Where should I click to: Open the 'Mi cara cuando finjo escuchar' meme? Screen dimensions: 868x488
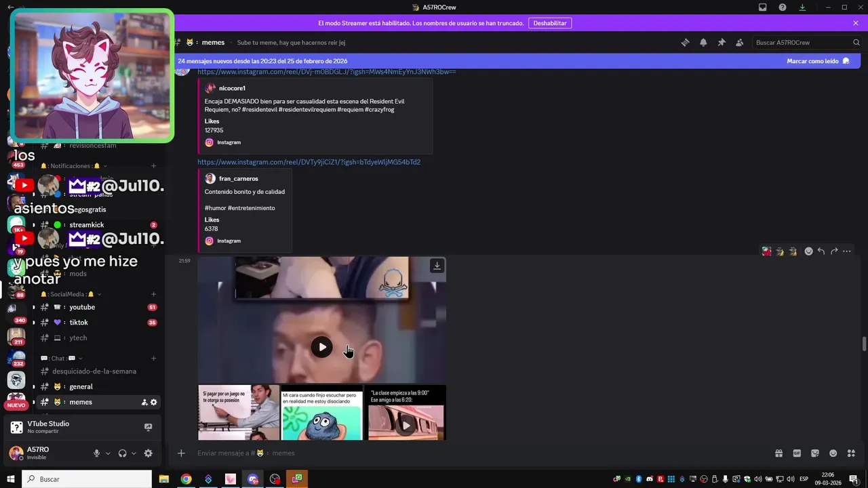click(x=322, y=413)
